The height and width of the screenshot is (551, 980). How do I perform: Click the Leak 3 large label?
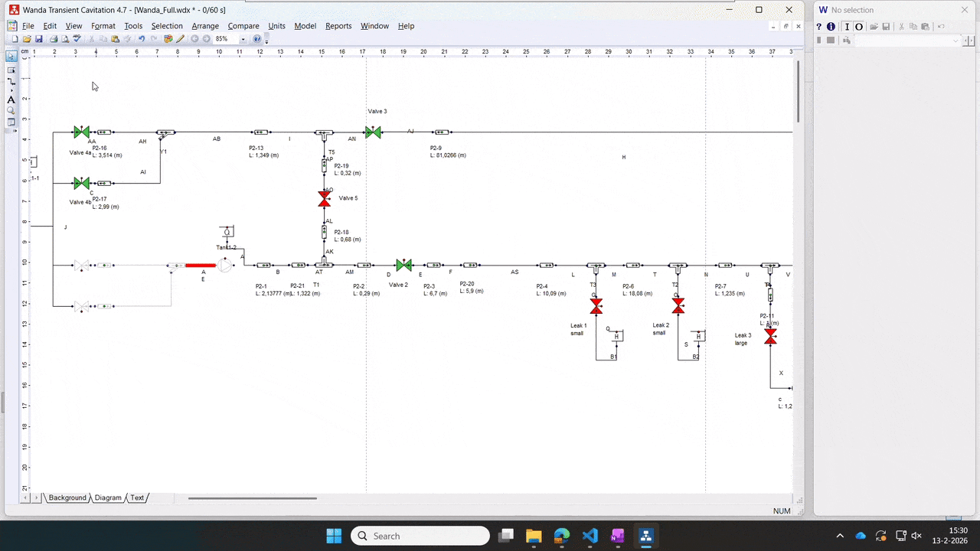point(743,339)
